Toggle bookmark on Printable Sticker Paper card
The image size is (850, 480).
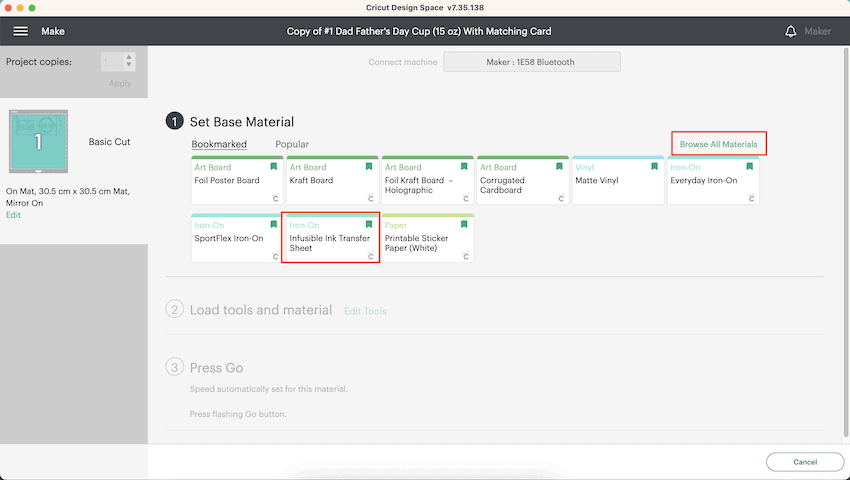[464, 224]
